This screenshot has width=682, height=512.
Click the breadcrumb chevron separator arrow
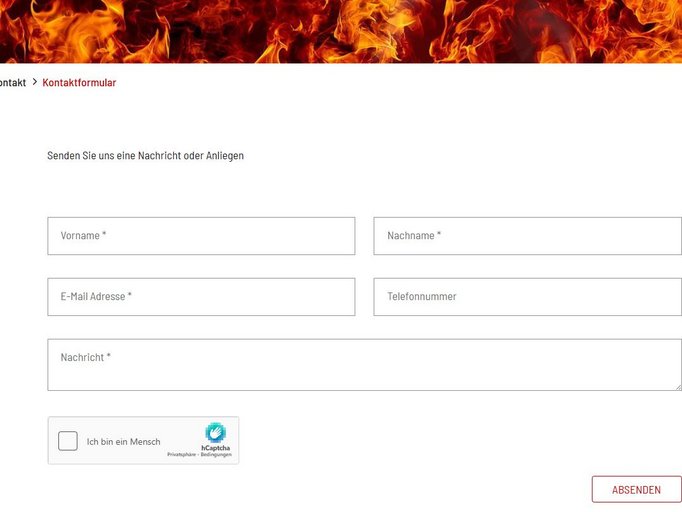click(x=34, y=82)
